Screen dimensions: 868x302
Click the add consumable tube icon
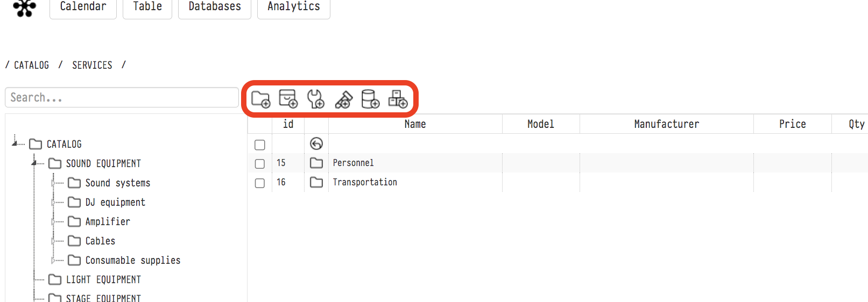pos(343,99)
